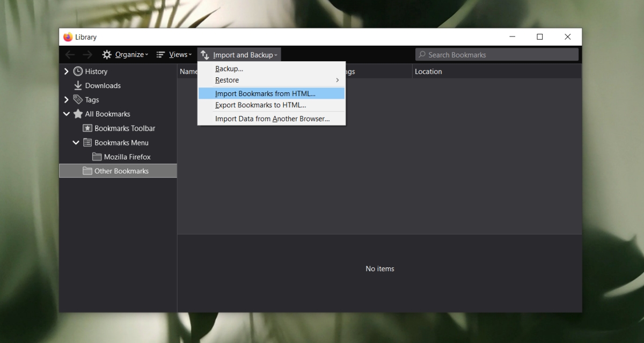Click the Firefox logo in the title bar

coord(67,37)
